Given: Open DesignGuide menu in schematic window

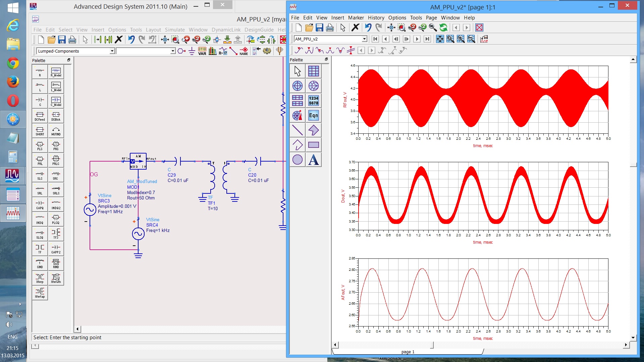Looking at the screenshot, I should pos(259,30).
